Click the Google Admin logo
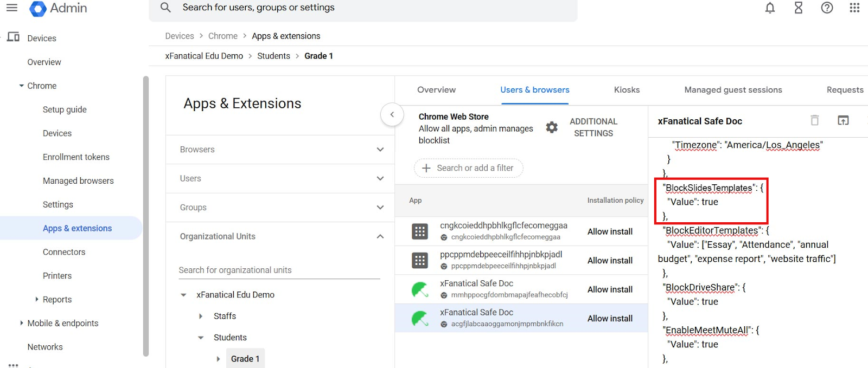 [x=58, y=8]
